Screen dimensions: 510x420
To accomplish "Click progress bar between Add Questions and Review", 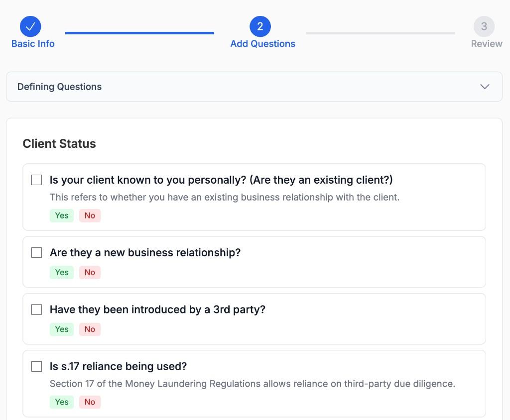I will click(x=380, y=33).
